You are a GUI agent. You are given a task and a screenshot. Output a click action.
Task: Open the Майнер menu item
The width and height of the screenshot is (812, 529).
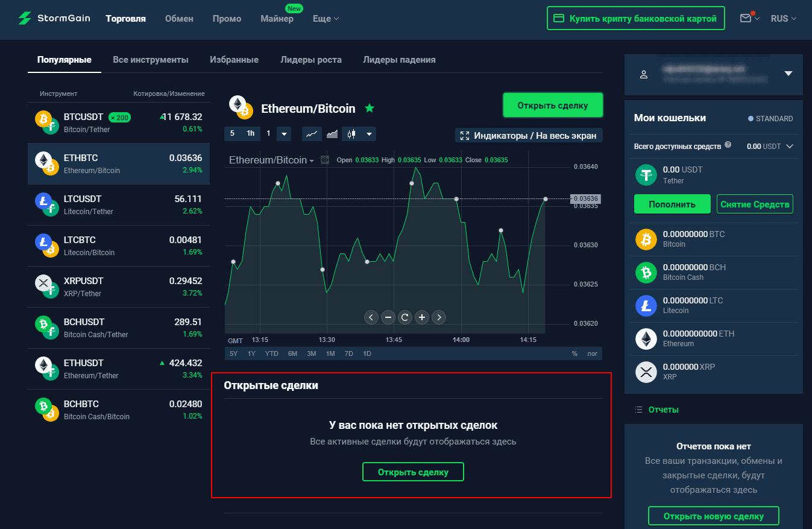[277, 19]
